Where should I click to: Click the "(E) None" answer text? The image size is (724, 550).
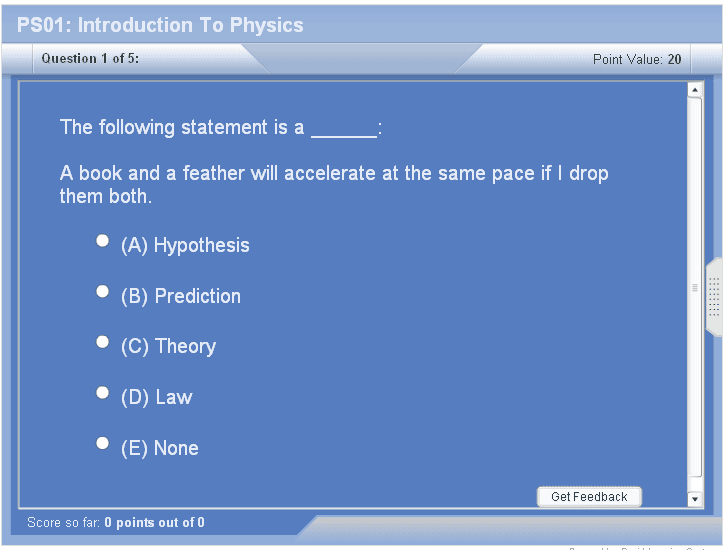tap(160, 449)
